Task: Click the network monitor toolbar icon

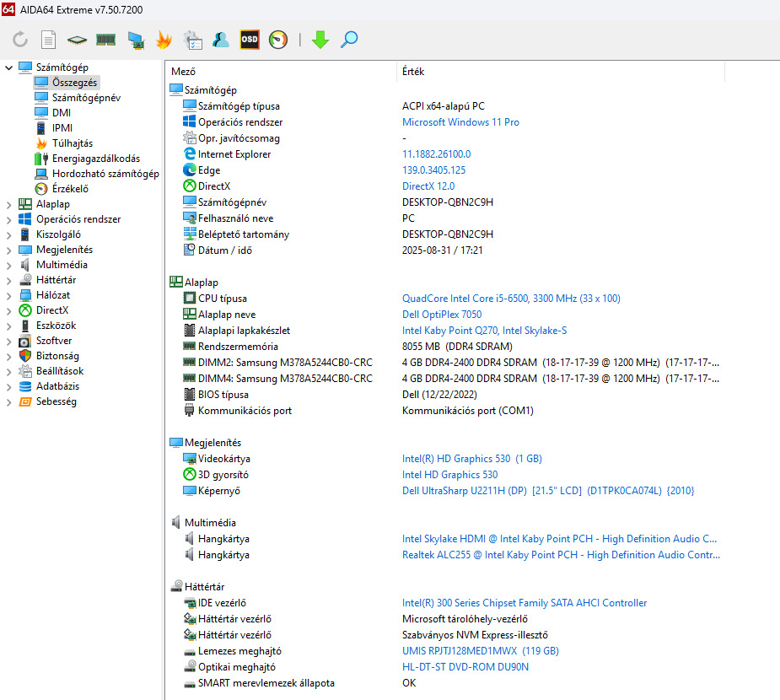Action: pos(135,40)
